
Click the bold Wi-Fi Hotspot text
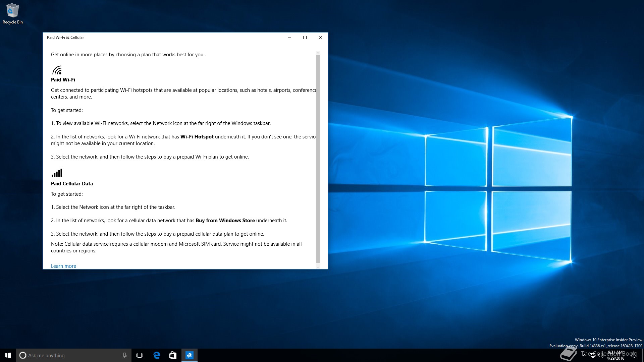click(x=197, y=137)
